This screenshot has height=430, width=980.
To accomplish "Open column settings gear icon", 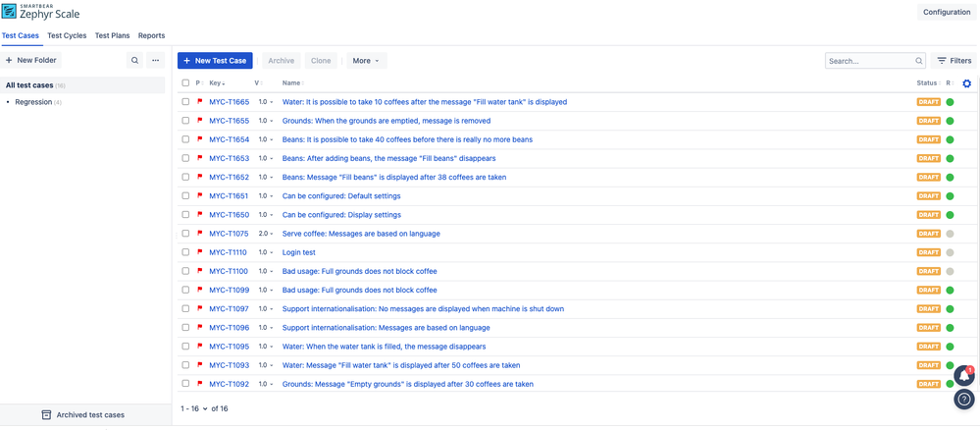I will (967, 83).
